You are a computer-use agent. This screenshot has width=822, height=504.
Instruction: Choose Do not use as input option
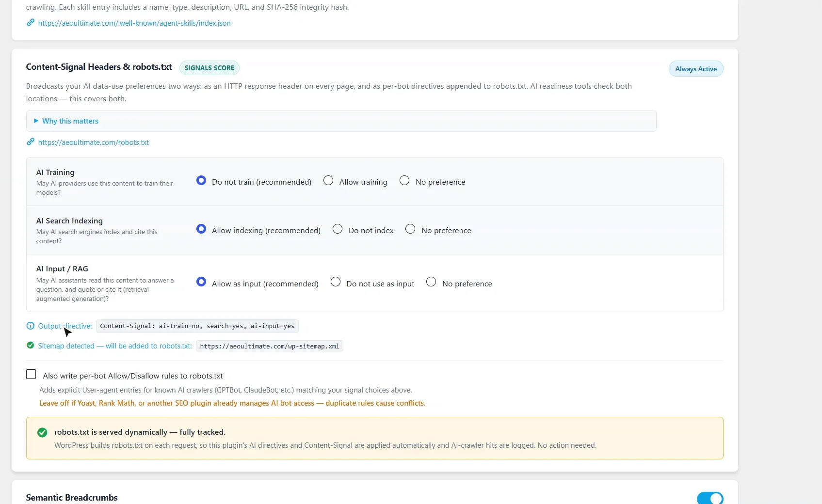point(336,282)
